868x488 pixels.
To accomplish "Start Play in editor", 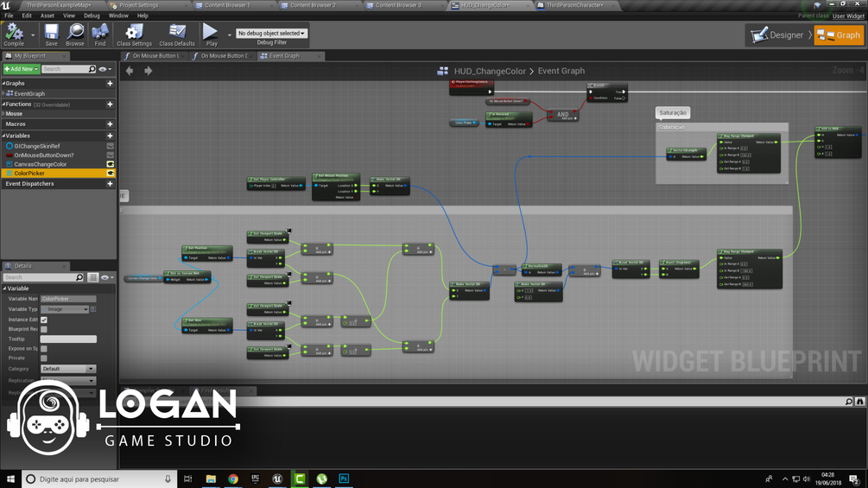I will [211, 35].
